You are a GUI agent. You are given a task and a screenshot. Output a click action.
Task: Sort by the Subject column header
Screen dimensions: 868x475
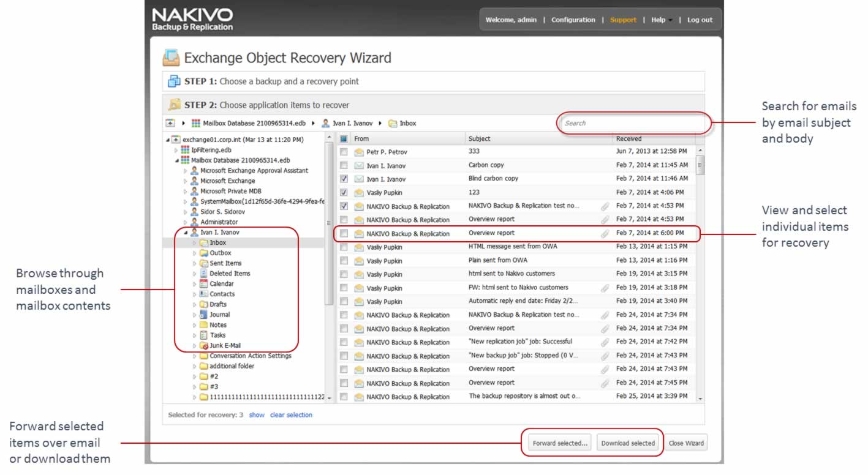pyautogui.click(x=539, y=139)
